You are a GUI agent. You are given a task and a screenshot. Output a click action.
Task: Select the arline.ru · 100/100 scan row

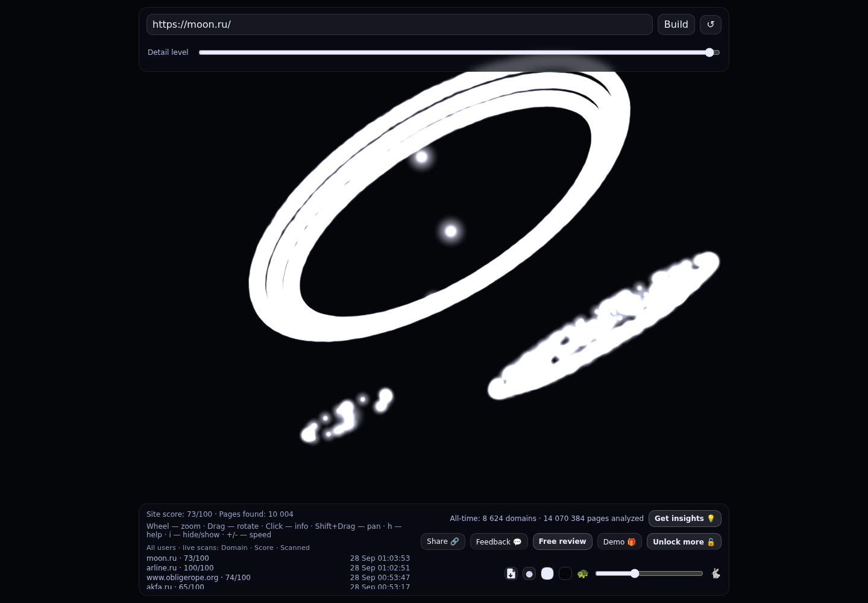pos(278,568)
